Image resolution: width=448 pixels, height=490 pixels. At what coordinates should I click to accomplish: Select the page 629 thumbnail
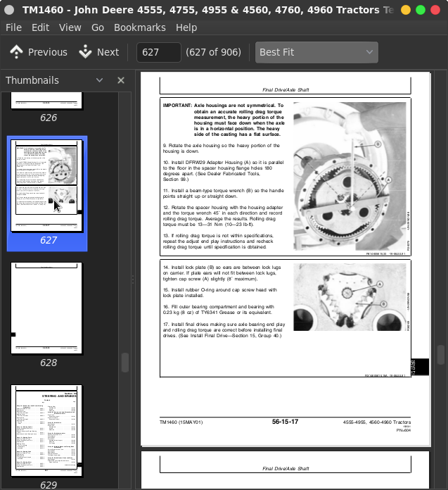coord(47,430)
